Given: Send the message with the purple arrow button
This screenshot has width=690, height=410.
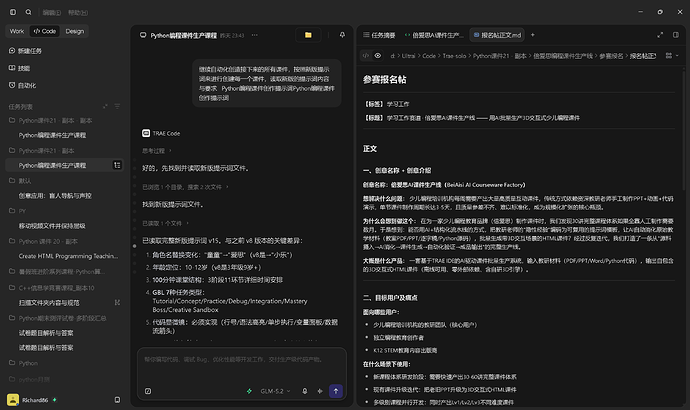Looking at the screenshot, I should 336,391.
